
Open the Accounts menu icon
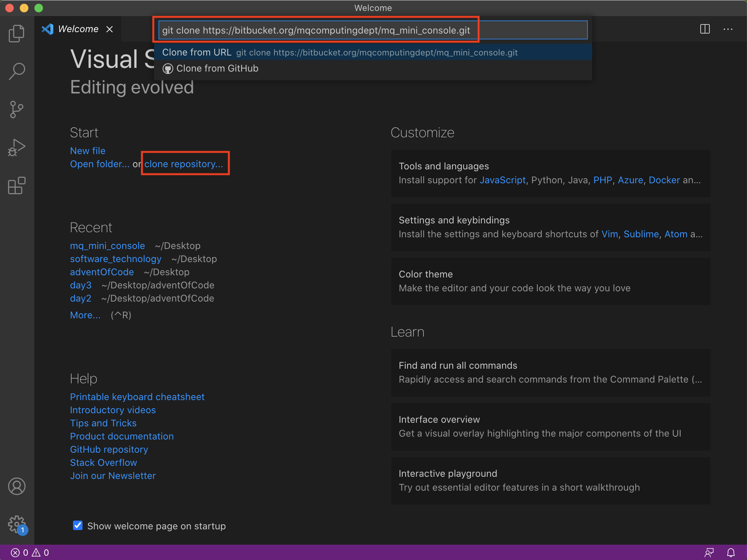17,486
